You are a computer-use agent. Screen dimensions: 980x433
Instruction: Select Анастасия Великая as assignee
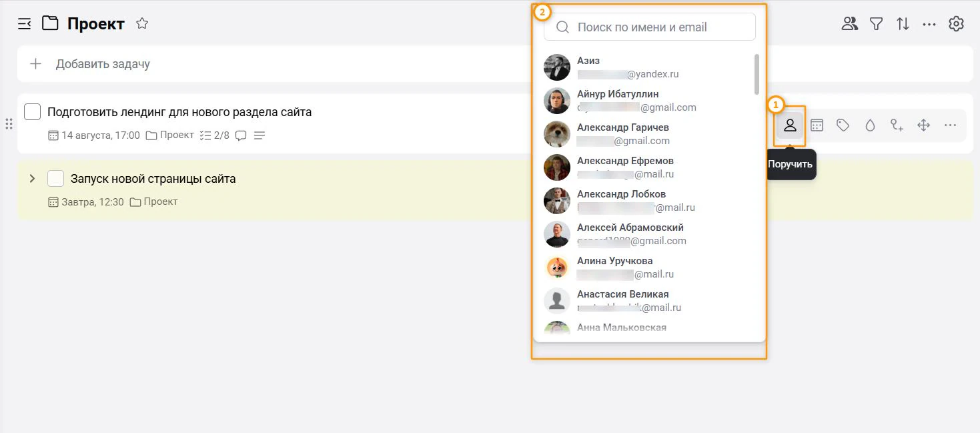648,301
